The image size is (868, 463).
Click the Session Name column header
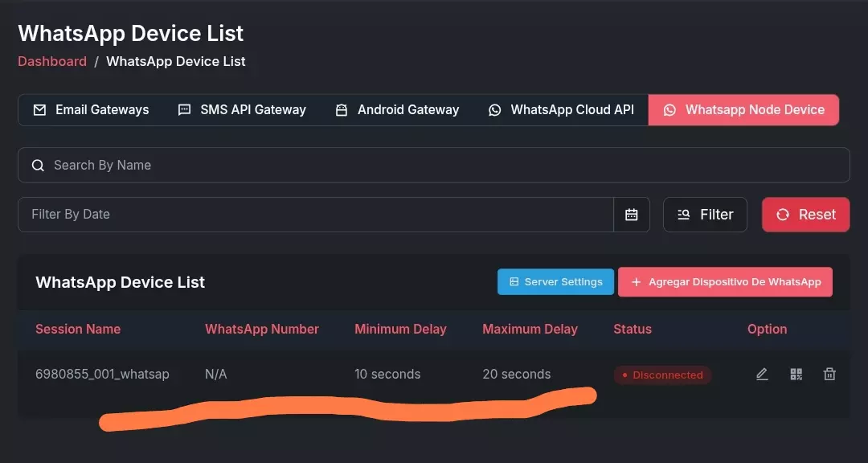[x=78, y=329]
